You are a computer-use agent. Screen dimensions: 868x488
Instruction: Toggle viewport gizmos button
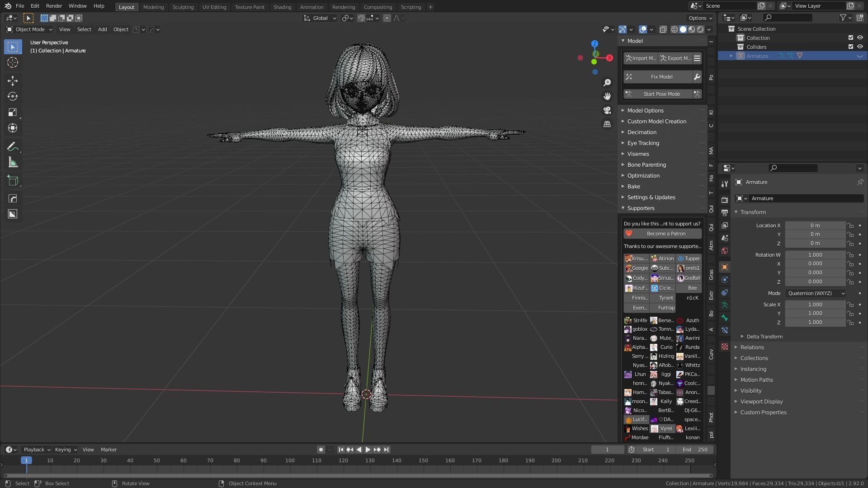(x=623, y=29)
